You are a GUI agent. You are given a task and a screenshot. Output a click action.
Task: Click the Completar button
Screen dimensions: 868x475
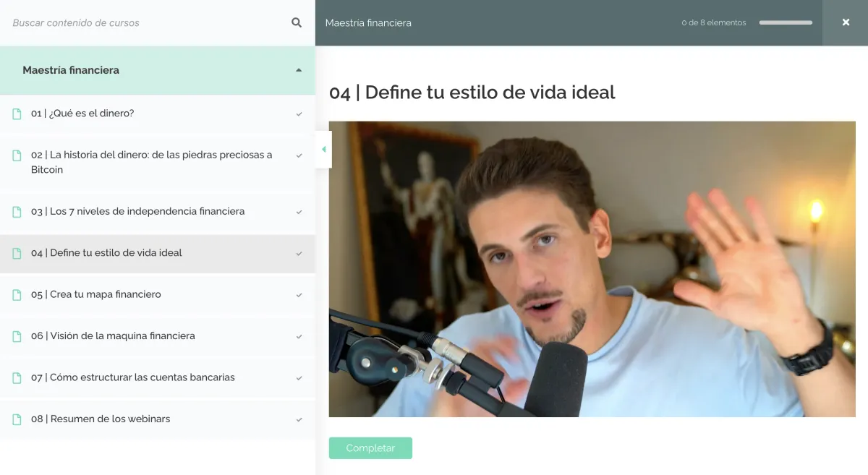(x=370, y=448)
